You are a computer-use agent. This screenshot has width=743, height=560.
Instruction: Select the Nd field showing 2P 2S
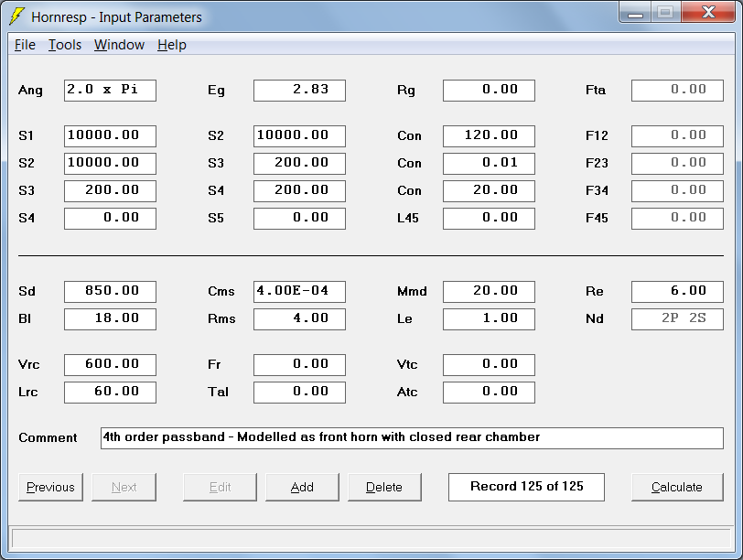pyautogui.click(x=678, y=318)
